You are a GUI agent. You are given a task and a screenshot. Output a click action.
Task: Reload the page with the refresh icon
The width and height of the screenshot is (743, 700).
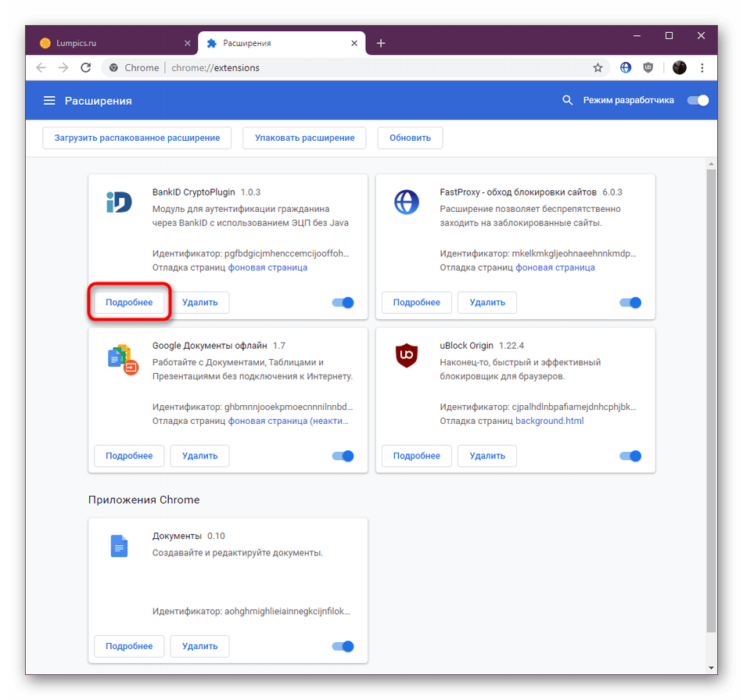[x=86, y=68]
